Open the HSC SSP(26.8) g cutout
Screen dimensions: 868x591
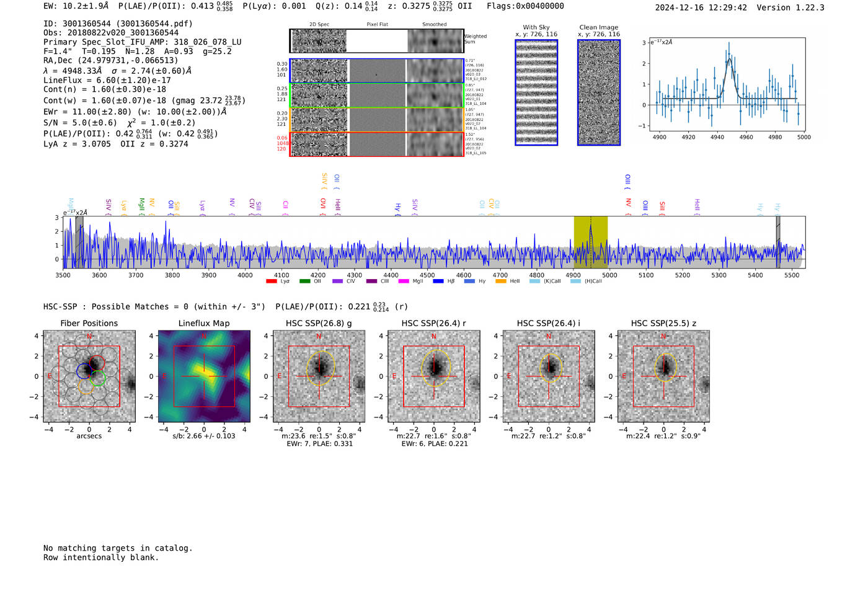tap(319, 376)
